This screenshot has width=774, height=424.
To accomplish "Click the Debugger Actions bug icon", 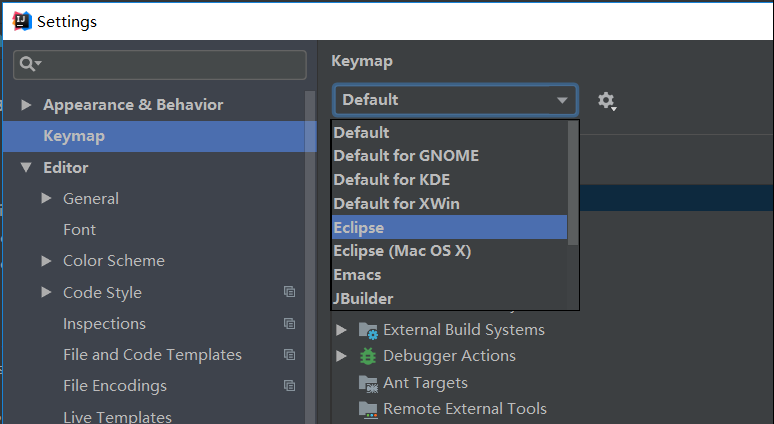I will [368, 356].
